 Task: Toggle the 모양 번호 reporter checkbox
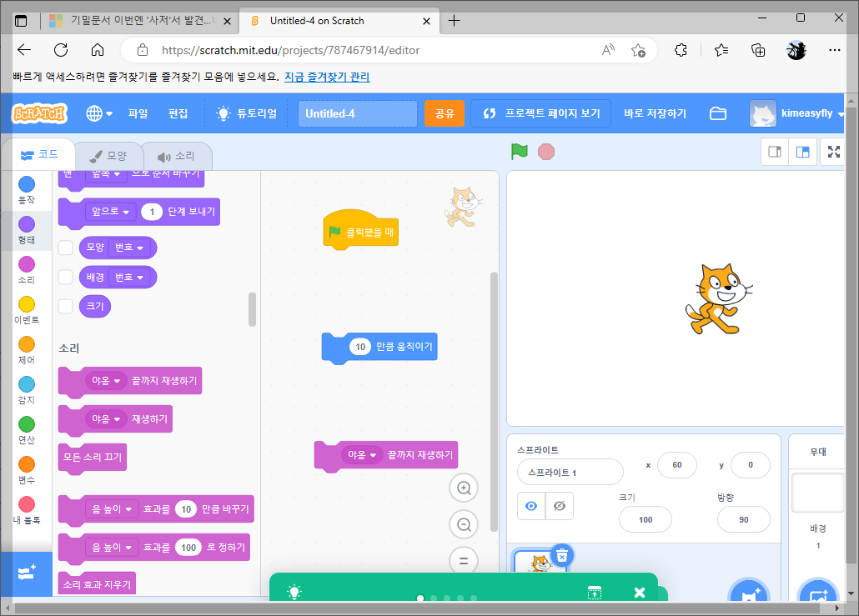[x=66, y=248]
